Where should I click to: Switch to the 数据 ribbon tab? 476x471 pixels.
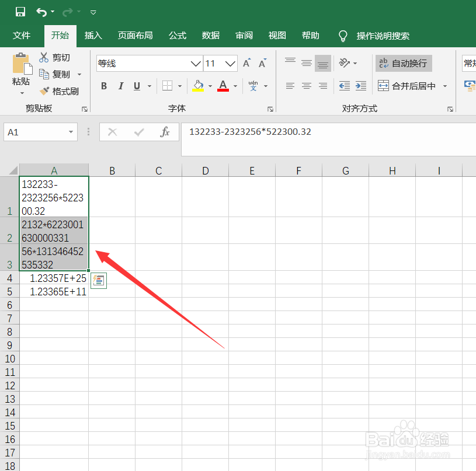tap(211, 36)
